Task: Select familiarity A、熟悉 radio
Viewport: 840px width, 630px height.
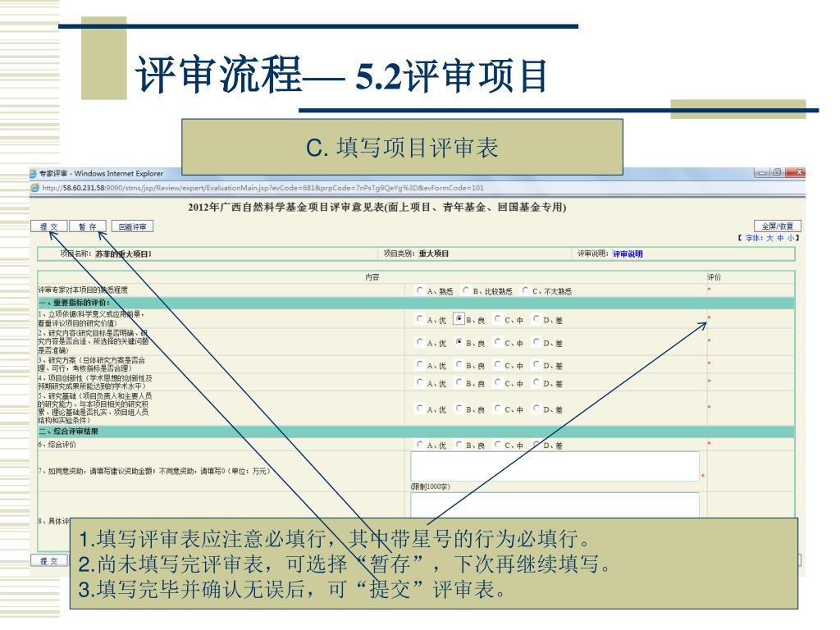Action: (420, 290)
